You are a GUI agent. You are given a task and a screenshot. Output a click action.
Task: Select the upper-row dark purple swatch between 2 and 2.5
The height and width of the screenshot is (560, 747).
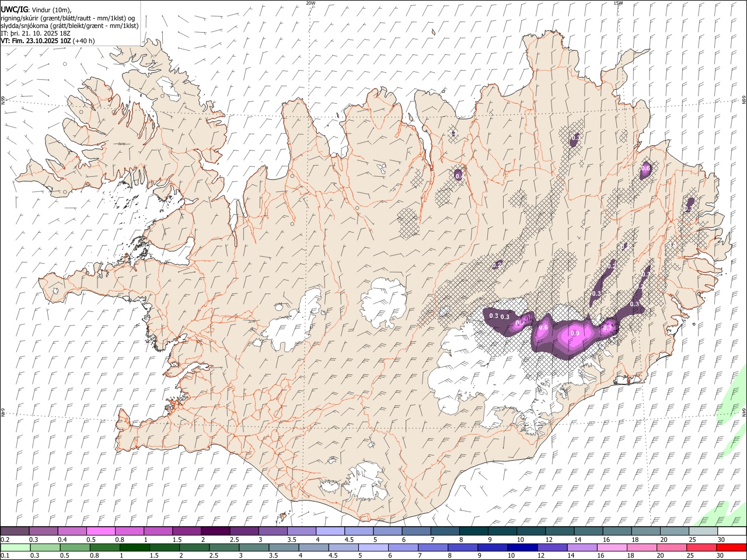215,531
